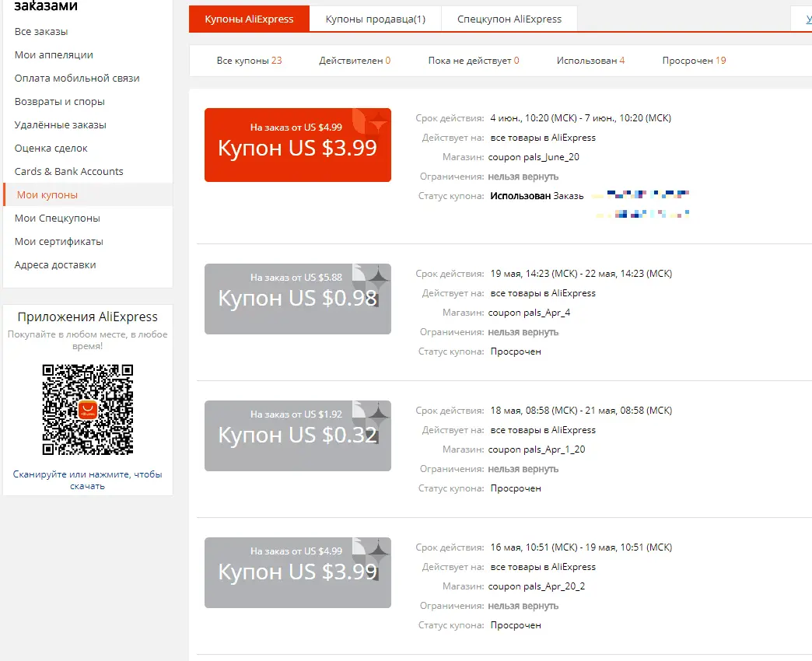The width and height of the screenshot is (812, 661).
Task: Open Мои сертификаты
Action: [x=58, y=241]
